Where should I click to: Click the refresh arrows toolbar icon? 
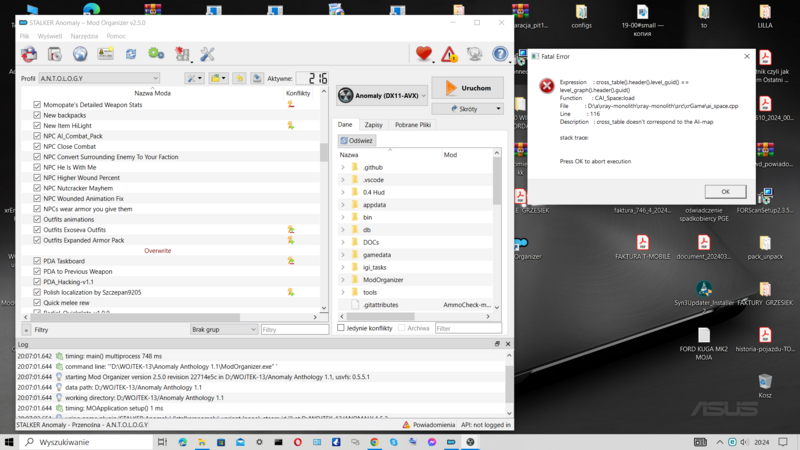pos(131,54)
